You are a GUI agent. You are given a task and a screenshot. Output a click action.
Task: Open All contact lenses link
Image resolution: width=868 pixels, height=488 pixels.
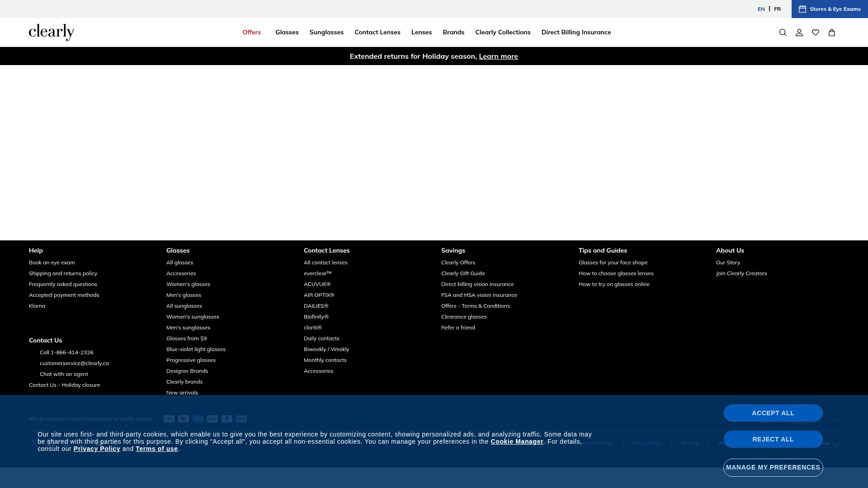tap(325, 263)
